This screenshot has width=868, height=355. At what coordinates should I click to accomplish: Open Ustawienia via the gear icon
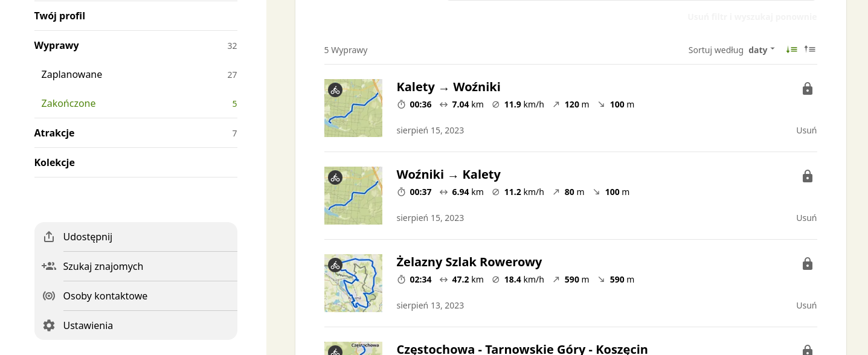click(49, 325)
